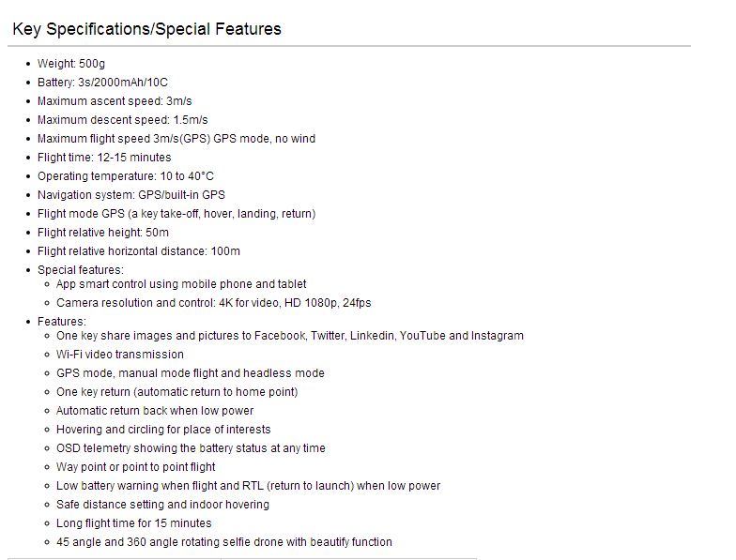This screenshot has width=736, height=560.
Task: Click the Flight time: 12-15 minutes item
Action: 104,158
